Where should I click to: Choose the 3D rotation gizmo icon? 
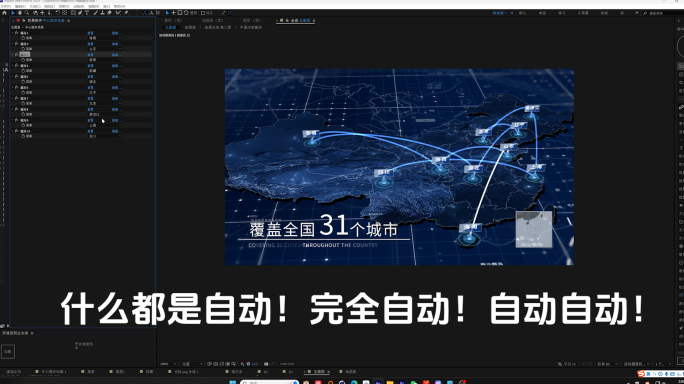186,13
